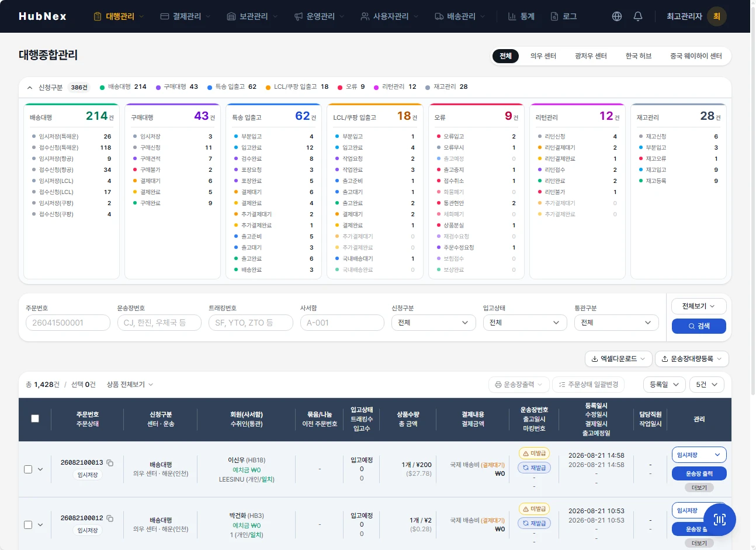Check the row for order 26082100012

coord(28,525)
